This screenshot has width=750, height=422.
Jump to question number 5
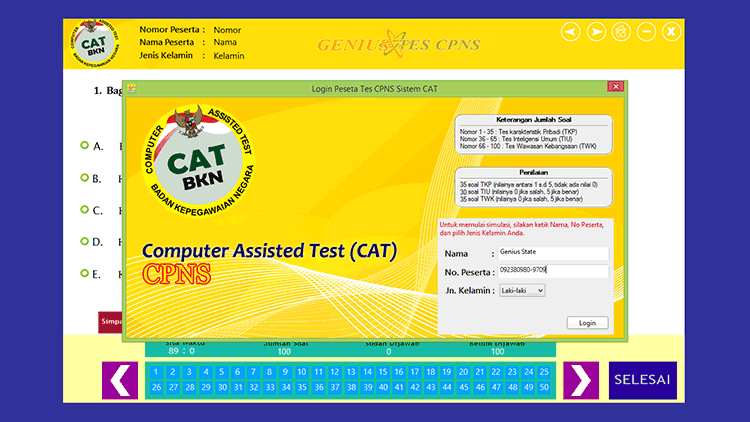[x=221, y=372]
